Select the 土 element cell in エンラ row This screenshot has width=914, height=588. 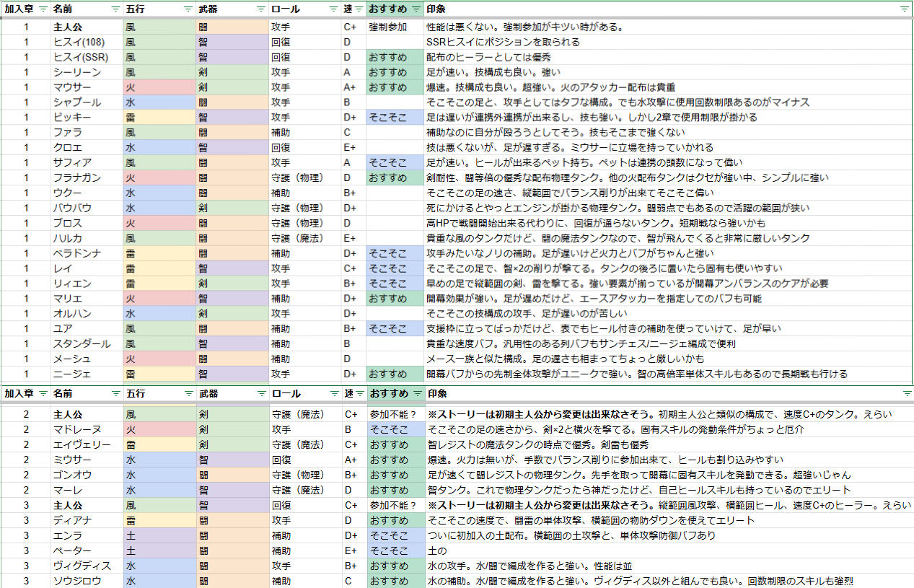pyautogui.click(x=159, y=535)
